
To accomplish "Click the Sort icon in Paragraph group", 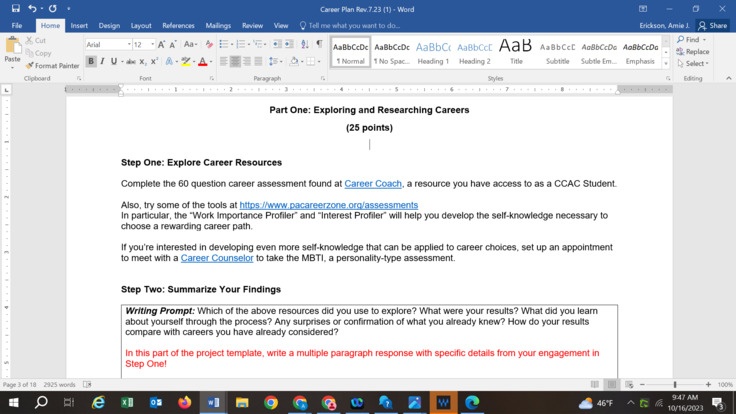I will pos(304,45).
